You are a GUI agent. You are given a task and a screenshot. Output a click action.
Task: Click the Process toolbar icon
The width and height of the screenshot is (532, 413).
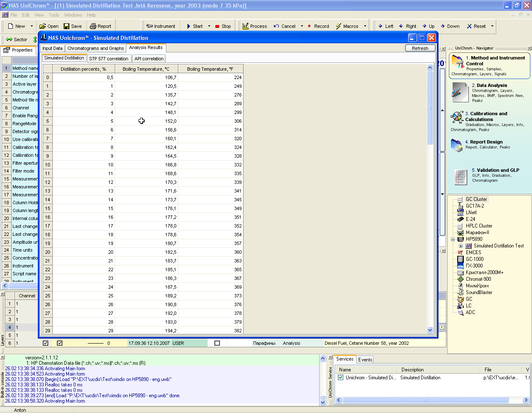point(246,26)
